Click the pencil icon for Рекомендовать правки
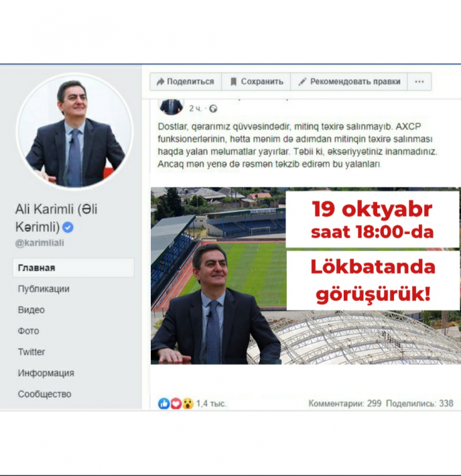461x476 pixels. point(302,81)
